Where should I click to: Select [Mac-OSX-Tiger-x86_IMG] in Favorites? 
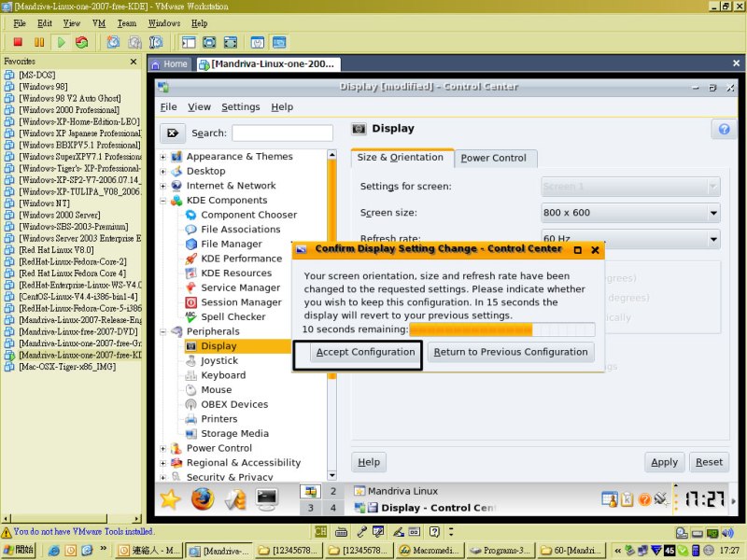pyautogui.click(x=67, y=367)
